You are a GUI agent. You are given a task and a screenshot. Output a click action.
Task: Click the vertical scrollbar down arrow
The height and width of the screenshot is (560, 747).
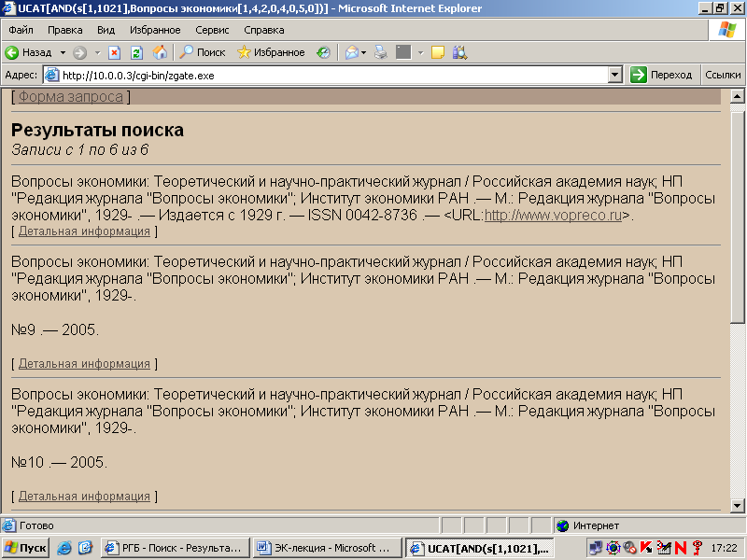pyautogui.click(x=737, y=505)
